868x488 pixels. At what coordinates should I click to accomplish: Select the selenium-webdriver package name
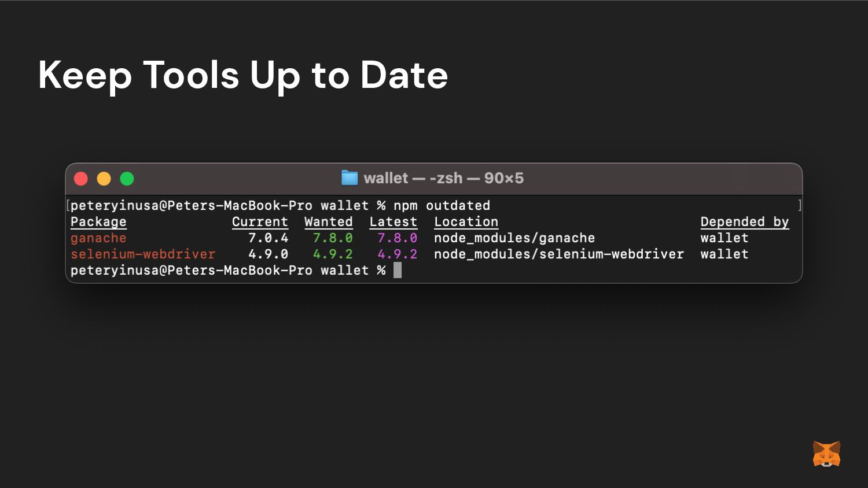(143, 254)
